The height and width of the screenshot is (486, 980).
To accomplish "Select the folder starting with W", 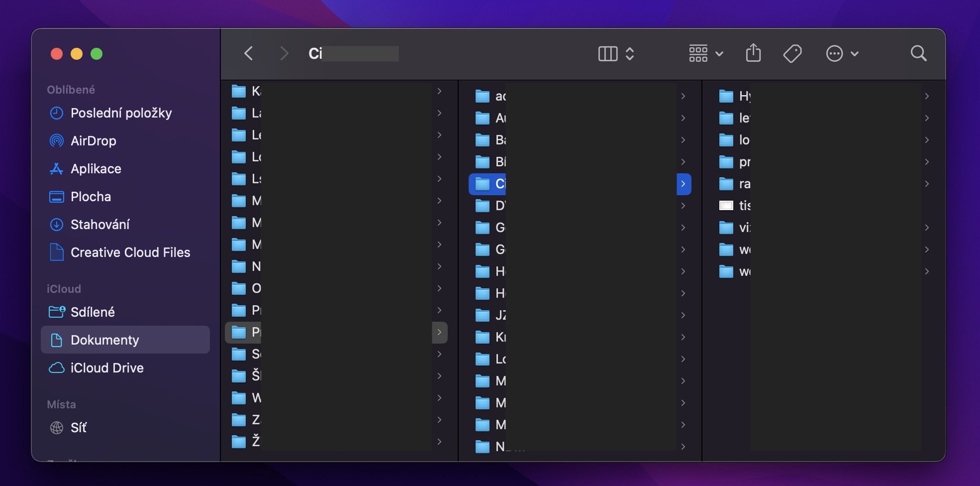I will click(x=336, y=398).
